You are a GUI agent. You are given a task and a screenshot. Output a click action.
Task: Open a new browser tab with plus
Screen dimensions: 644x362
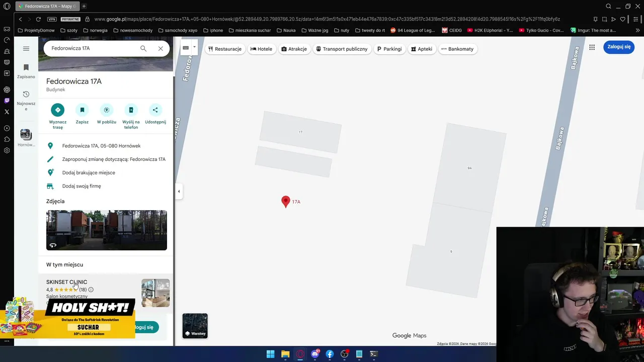[84, 7]
